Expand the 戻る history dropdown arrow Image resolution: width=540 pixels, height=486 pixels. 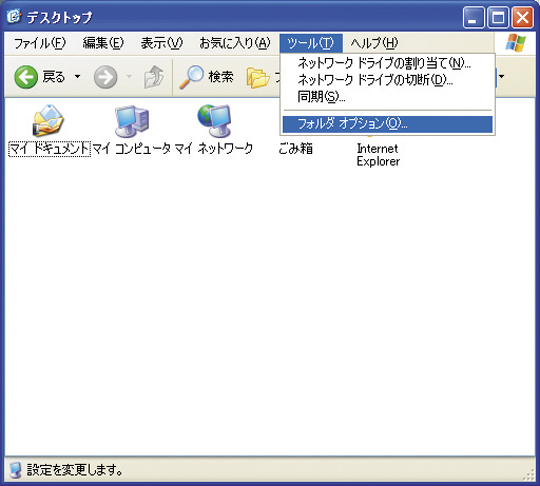pyautogui.click(x=77, y=76)
